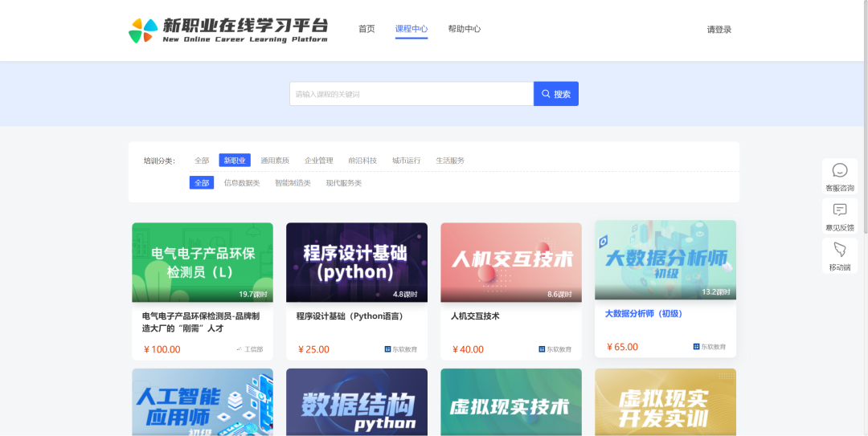Open the 人机交互技术 course thumbnail
Image resolution: width=868 pixels, height=436 pixels.
(511, 262)
